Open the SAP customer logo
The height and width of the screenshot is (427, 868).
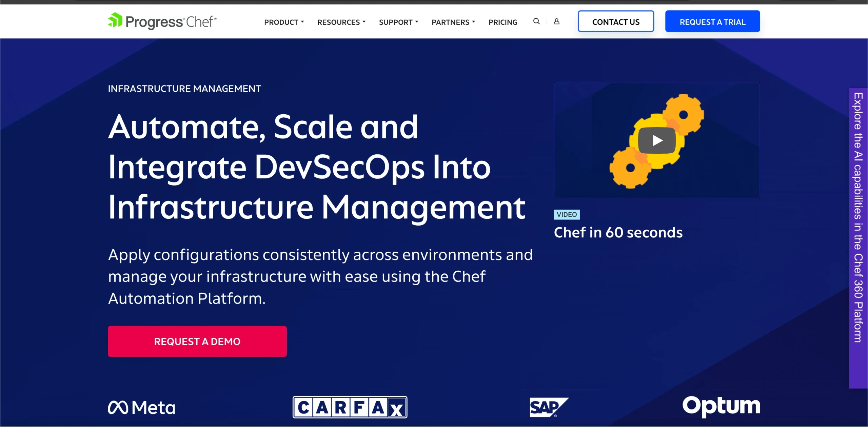tap(549, 407)
